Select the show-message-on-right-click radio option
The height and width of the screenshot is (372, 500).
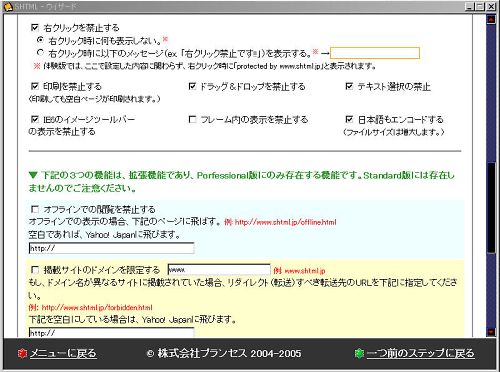(x=40, y=53)
